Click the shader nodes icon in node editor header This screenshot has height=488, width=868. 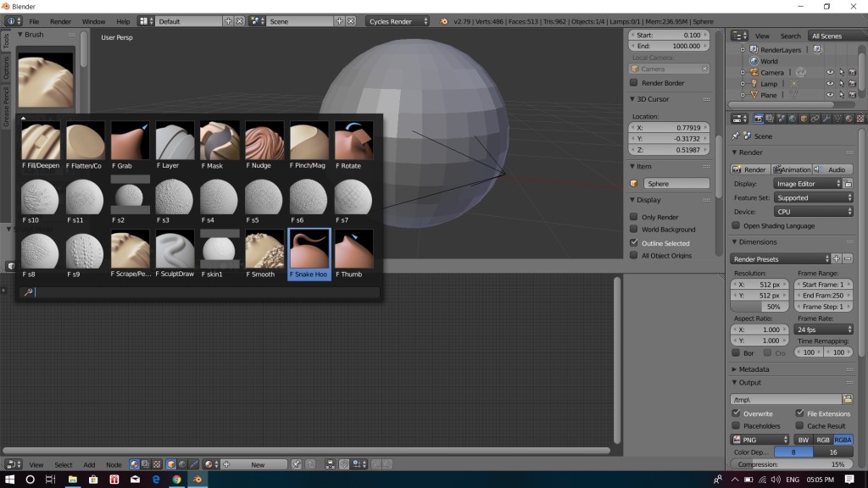point(133,464)
